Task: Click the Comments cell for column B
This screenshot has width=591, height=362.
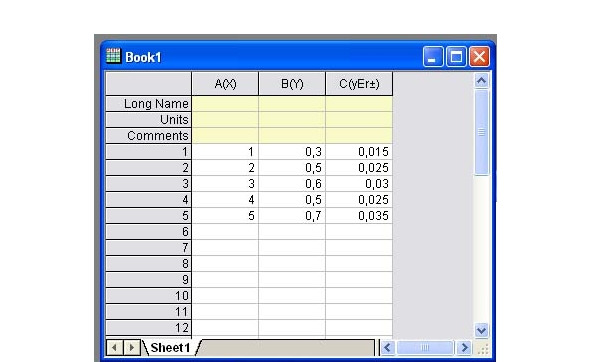Action: pos(292,136)
